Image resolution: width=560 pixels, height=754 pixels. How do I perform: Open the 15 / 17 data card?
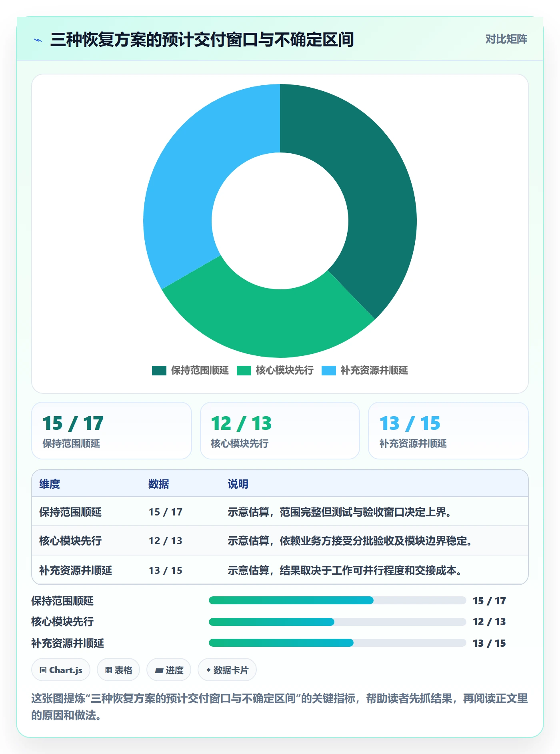tap(112, 431)
